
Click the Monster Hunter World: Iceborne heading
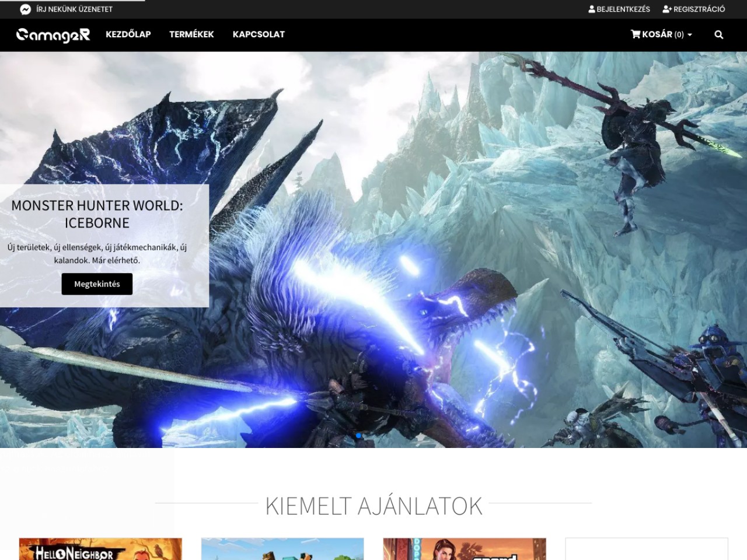point(97,214)
